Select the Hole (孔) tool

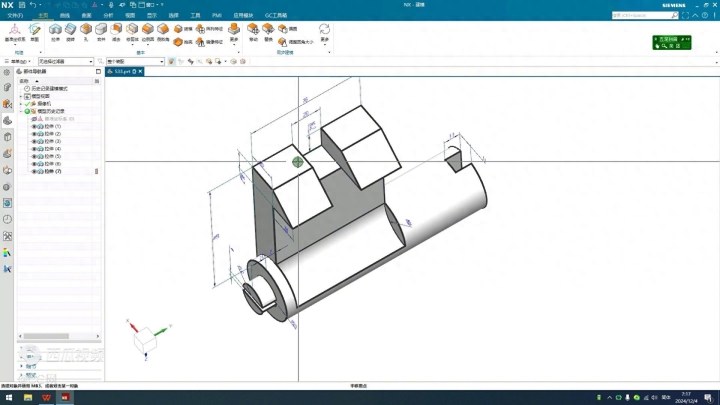(x=86, y=33)
